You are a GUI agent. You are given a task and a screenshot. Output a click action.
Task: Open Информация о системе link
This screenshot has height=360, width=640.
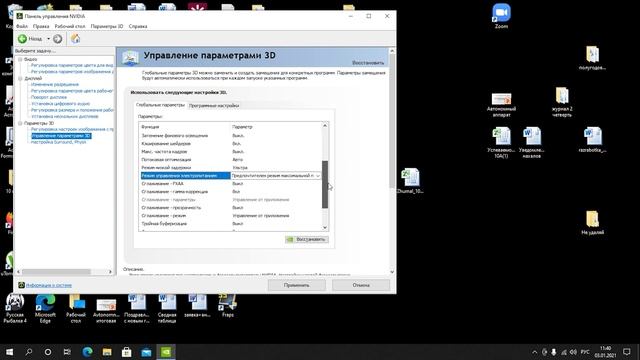point(49,285)
